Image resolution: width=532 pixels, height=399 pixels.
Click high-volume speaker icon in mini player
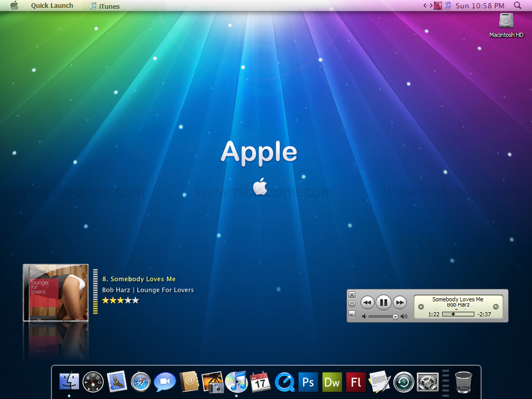pos(404,316)
